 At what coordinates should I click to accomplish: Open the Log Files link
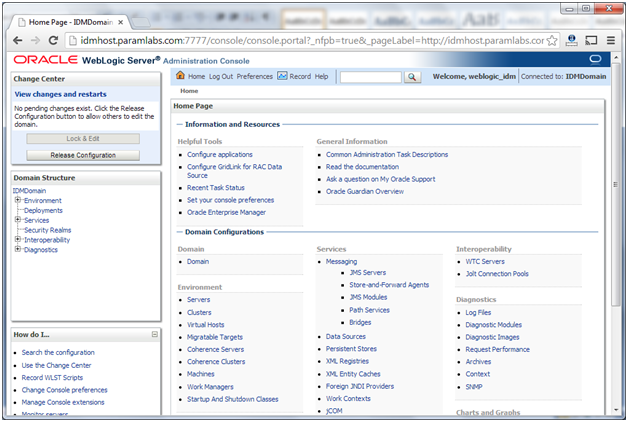point(478,313)
